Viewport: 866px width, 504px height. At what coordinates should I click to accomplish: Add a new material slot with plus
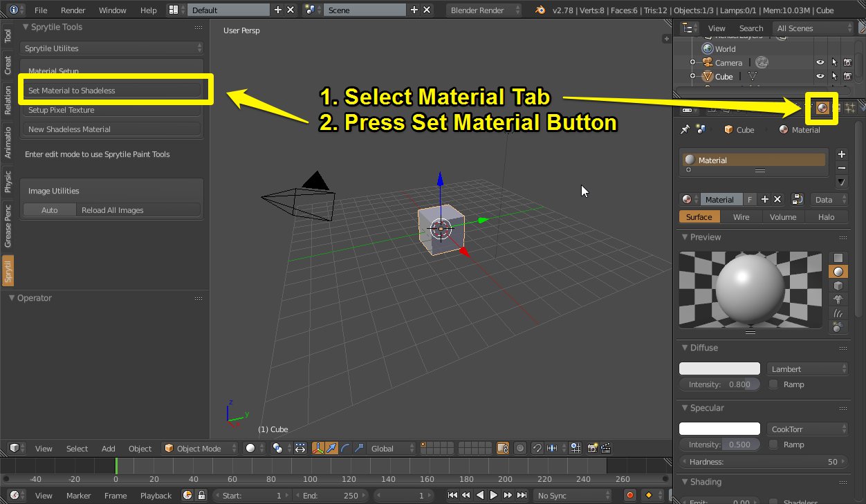point(842,154)
